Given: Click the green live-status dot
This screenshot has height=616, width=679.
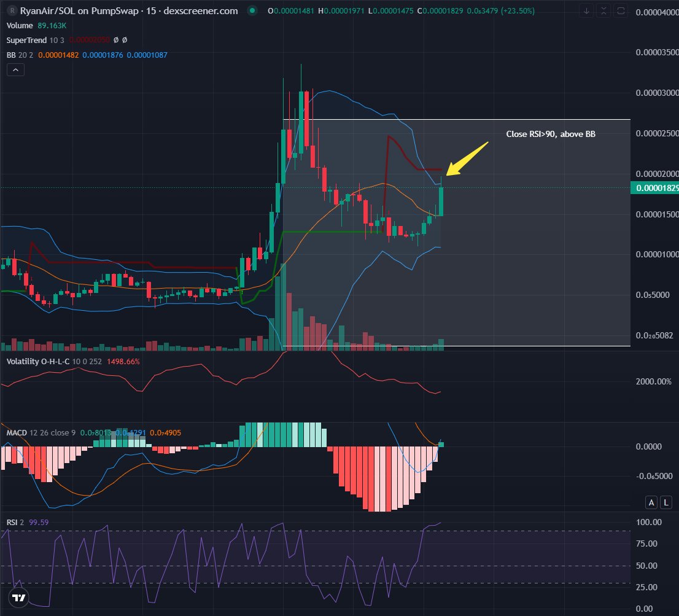Looking at the screenshot, I should (x=252, y=10).
